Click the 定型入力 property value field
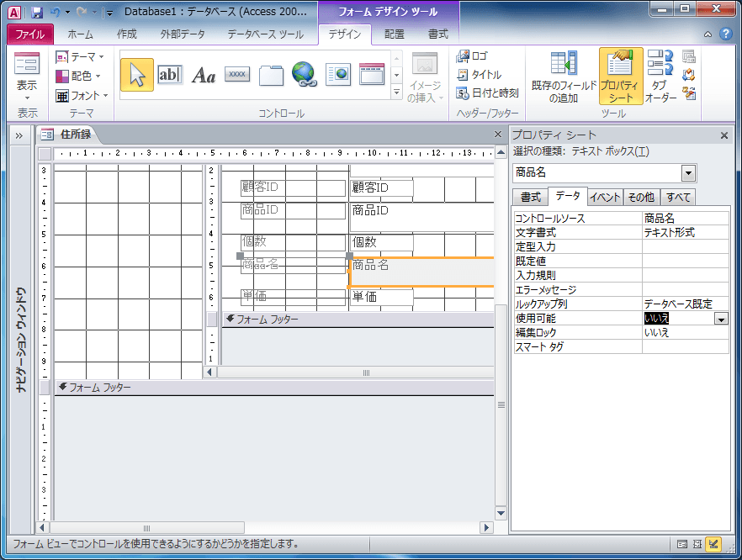742x560 pixels. tap(685, 246)
